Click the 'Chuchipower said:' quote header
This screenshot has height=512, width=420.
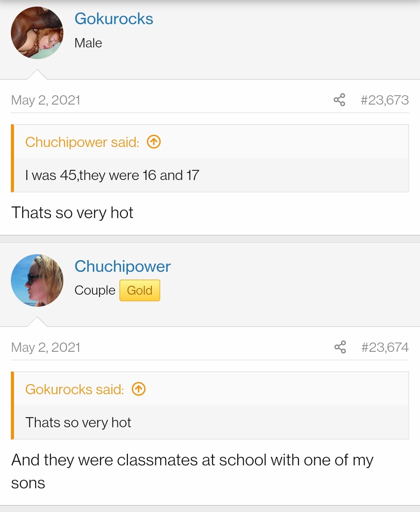[x=82, y=142]
